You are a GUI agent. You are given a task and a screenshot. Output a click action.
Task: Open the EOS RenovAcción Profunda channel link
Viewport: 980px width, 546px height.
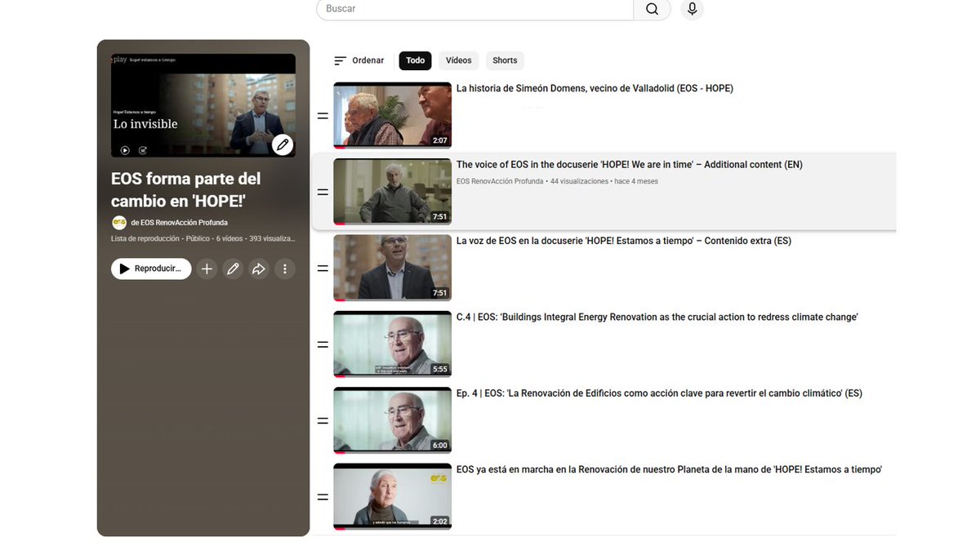pos(179,223)
